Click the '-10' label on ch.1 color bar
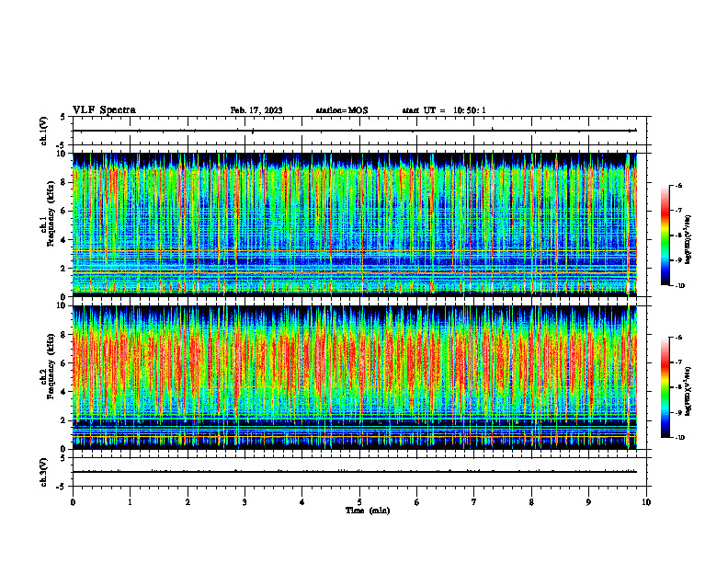This screenshot has height=563, width=728. [680, 286]
